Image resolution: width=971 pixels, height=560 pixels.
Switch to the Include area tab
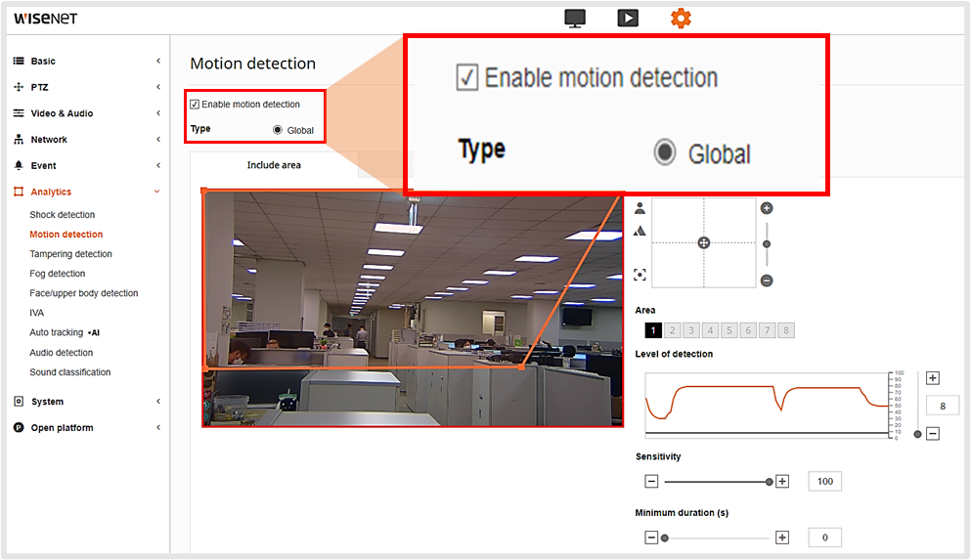[x=274, y=165]
